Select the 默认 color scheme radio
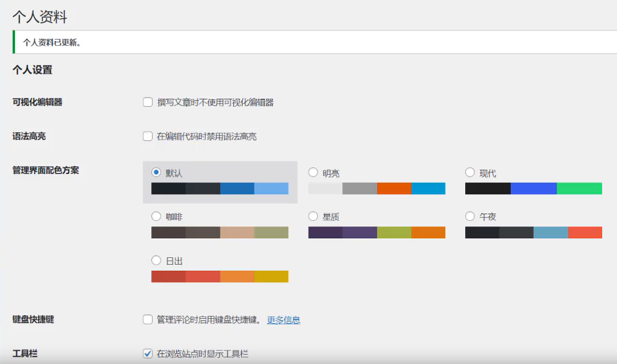Screen dimensions: 617x364 coord(156,172)
